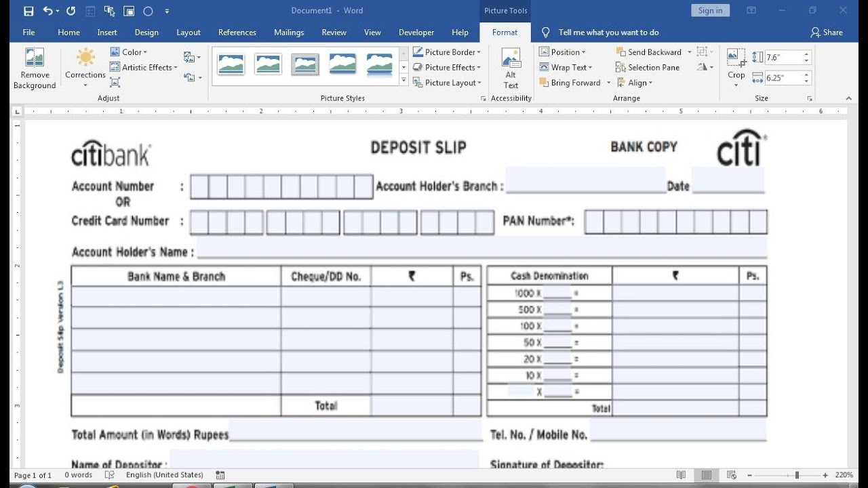The image size is (868, 488).
Task: Open the Color dropdown
Action: point(128,52)
